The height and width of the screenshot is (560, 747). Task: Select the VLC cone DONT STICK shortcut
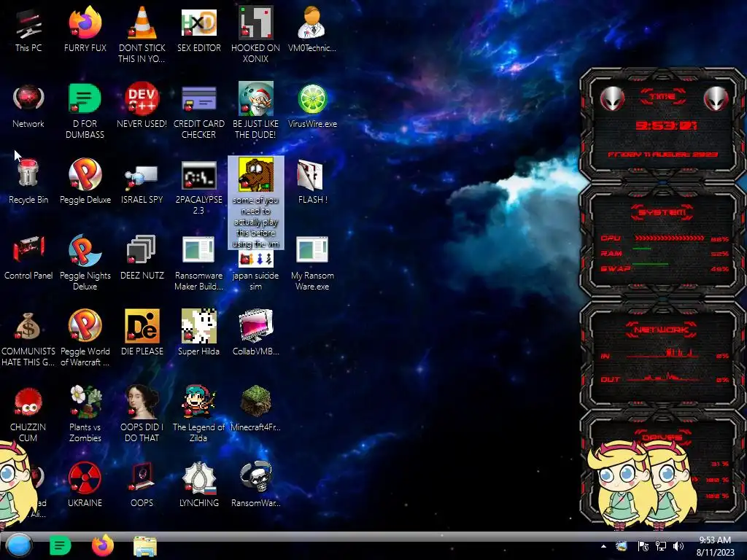click(142, 23)
